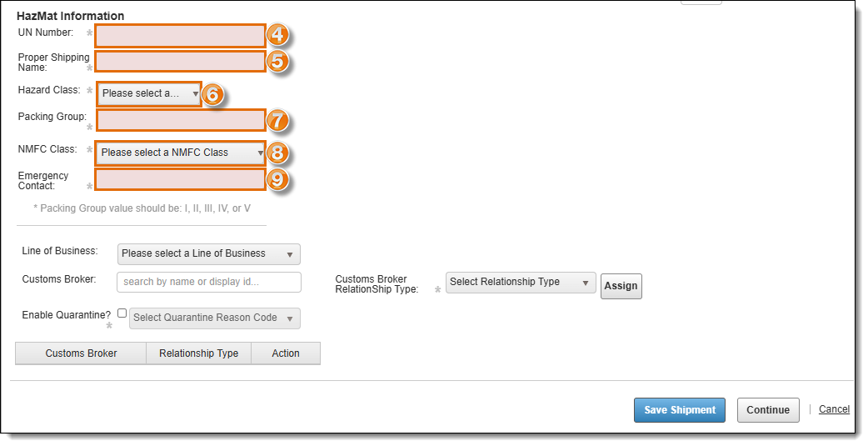Enable the Quarantine checkbox
Screen dimensions: 868x446
(x=122, y=313)
